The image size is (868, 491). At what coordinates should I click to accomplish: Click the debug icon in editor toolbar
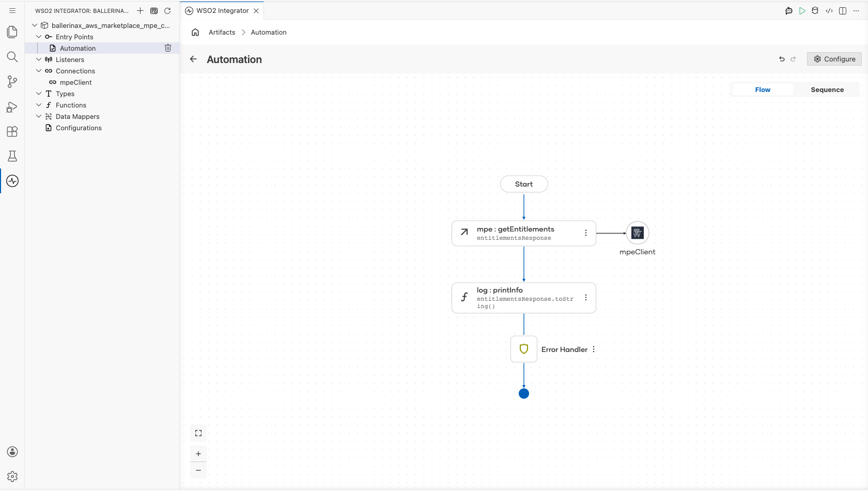coord(815,10)
